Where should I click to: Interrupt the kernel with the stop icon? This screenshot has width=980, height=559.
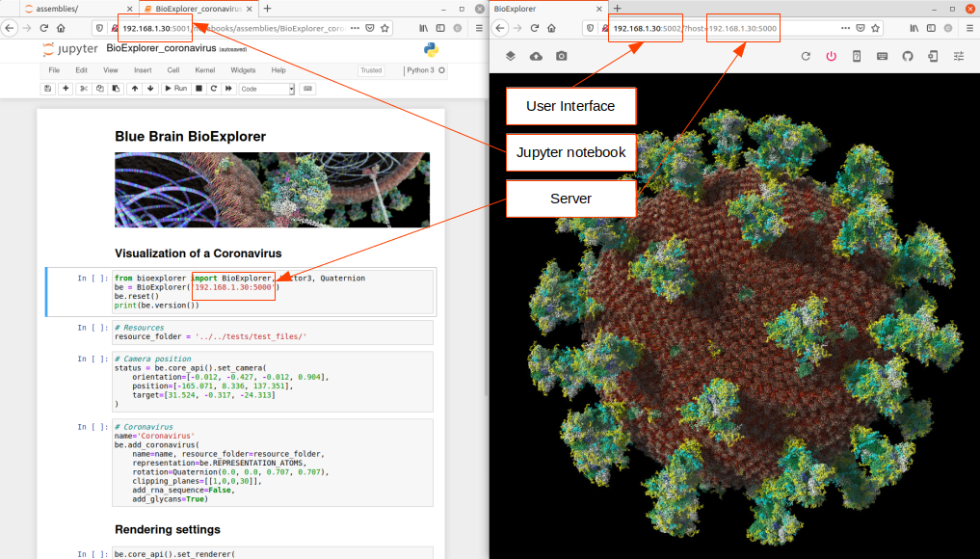click(199, 89)
